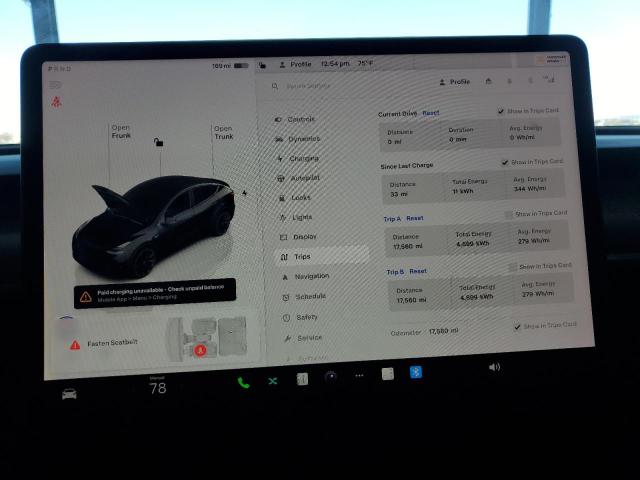Viewport: 640px width, 480px height.
Task: Tap the Fasten Seatbelt warning triangle
Action: pyautogui.click(x=75, y=345)
